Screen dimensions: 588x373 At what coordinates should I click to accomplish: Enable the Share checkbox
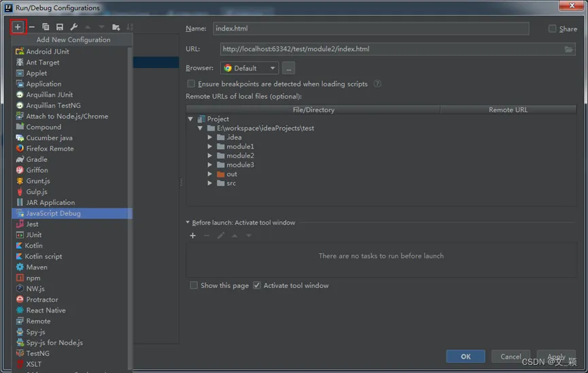tap(553, 29)
